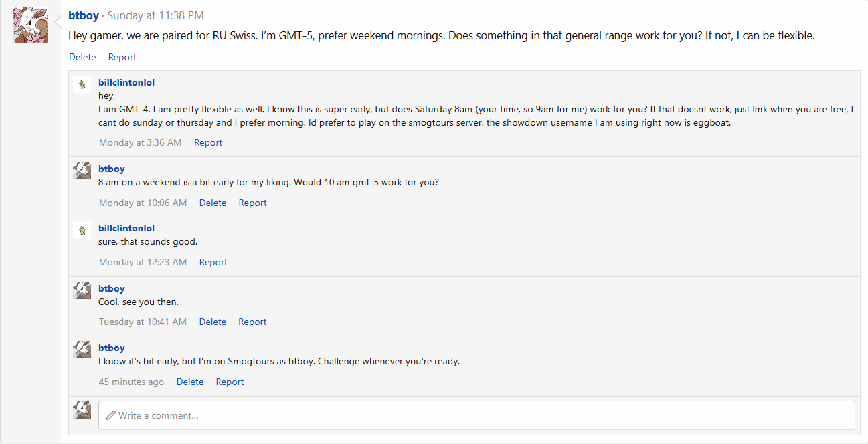Screen dimensions: 868x444
Task: Click btboy's large profile avatar
Action: point(30,25)
